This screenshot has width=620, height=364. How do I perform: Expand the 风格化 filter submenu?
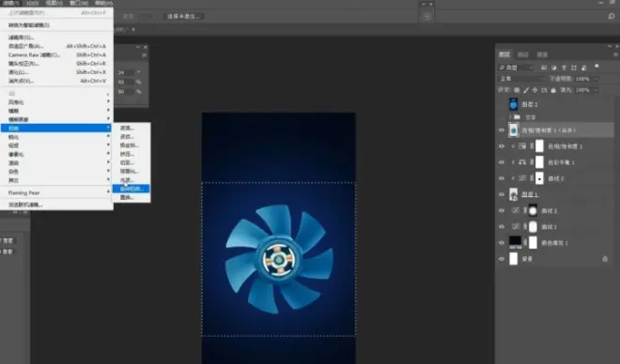point(57,102)
